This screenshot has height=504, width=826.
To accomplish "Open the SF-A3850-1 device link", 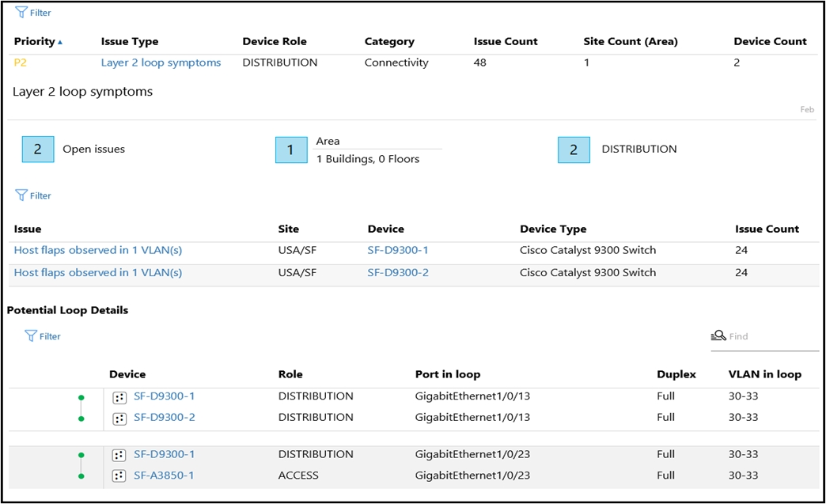I will coord(164,475).
